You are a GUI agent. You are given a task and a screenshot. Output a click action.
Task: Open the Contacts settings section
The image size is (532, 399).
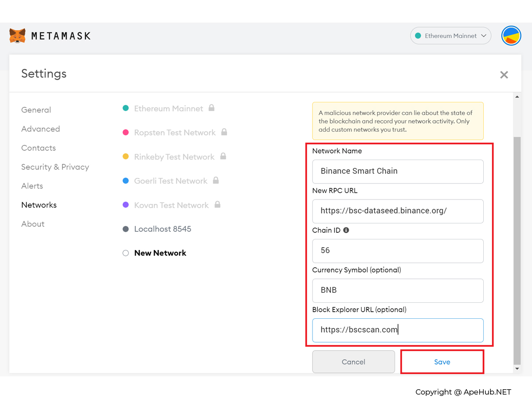point(39,148)
